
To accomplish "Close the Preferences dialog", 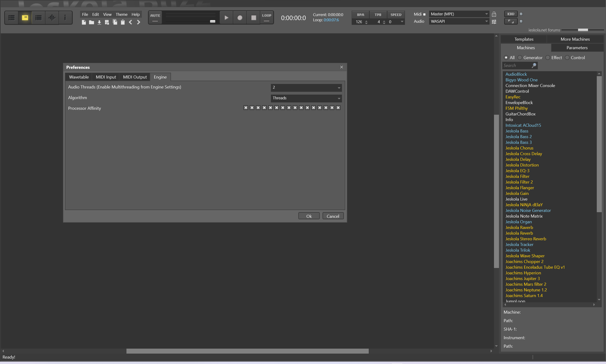I will point(341,67).
